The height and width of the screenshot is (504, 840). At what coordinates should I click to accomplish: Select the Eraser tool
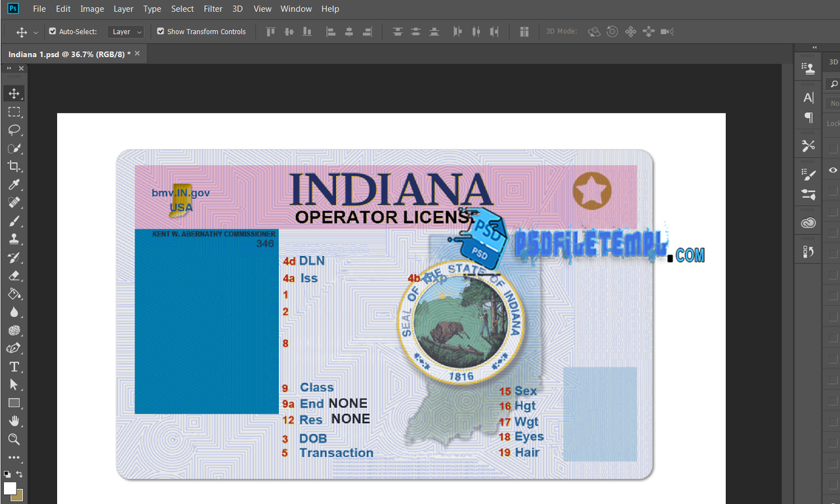click(x=14, y=276)
